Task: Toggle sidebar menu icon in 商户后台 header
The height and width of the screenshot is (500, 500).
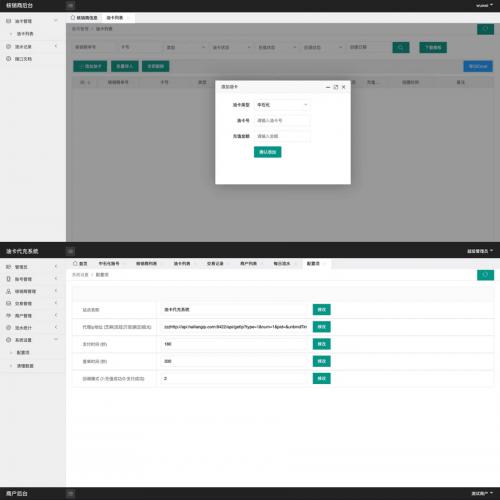Action: (70, 493)
